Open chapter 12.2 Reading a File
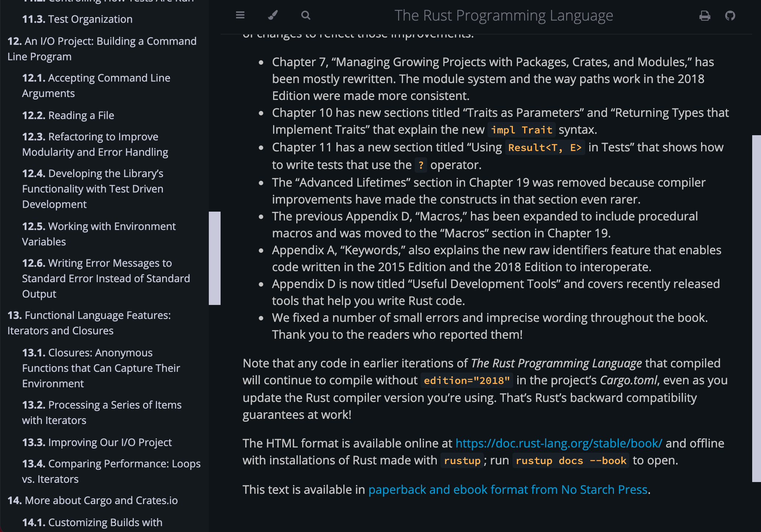The height and width of the screenshot is (532, 761). tap(68, 115)
